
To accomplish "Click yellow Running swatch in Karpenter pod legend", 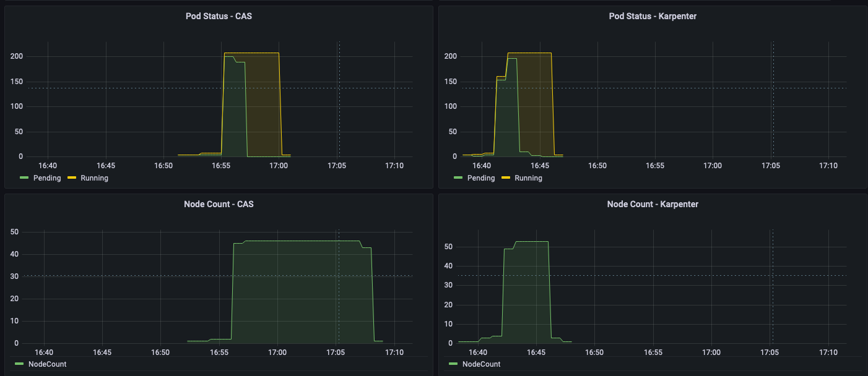I will 506,178.
